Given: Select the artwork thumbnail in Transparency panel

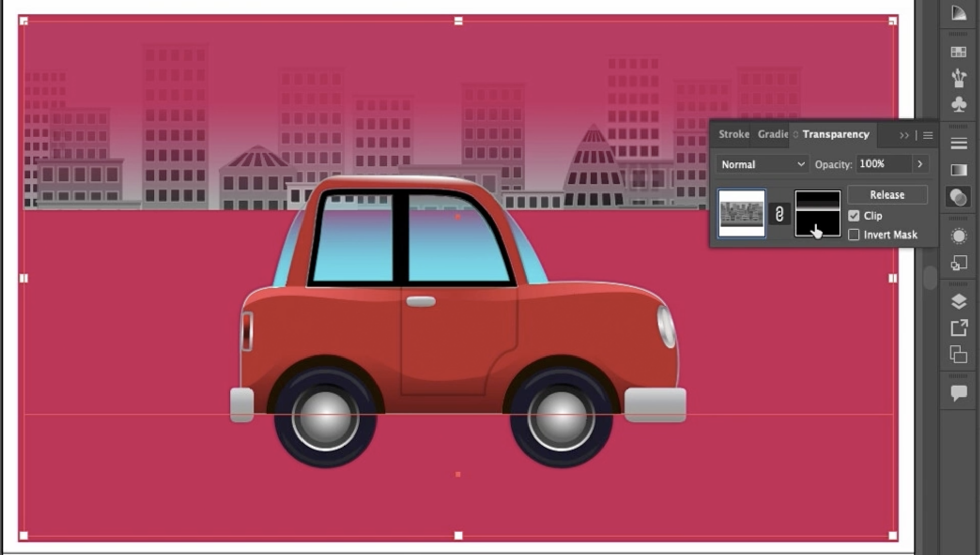Looking at the screenshot, I should point(741,214).
